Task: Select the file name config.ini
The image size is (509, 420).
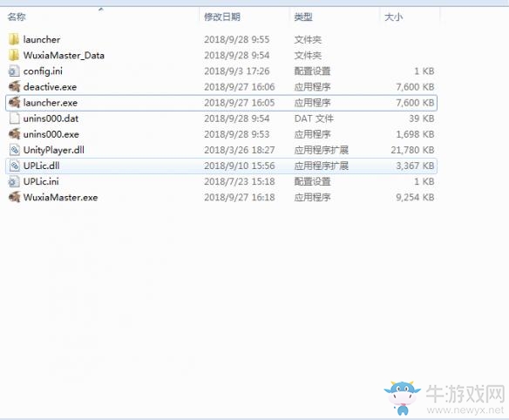Action: click(43, 71)
